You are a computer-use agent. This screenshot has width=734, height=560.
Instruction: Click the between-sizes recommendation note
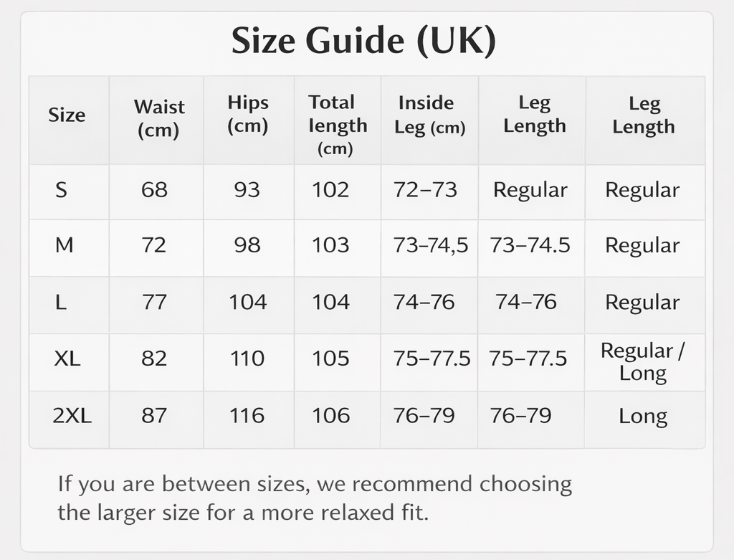315,498
